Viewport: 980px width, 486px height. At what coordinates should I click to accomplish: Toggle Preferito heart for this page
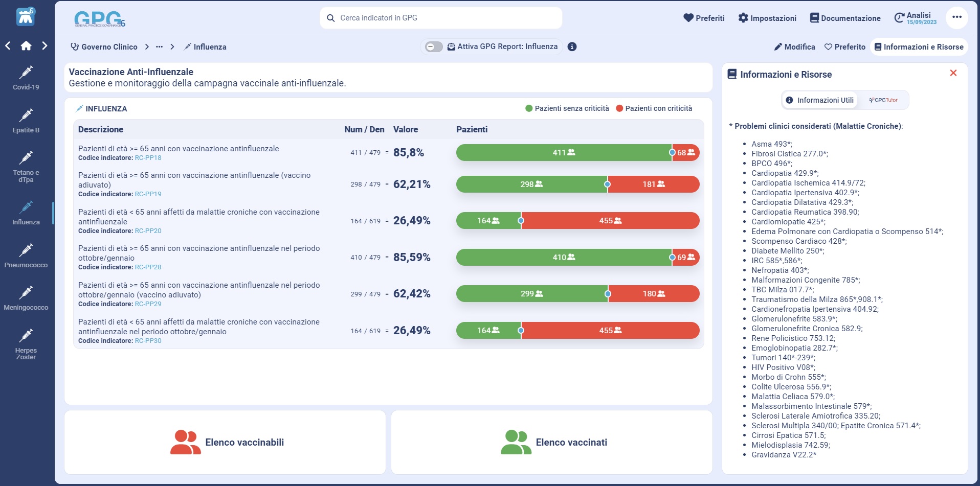pyautogui.click(x=845, y=47)
